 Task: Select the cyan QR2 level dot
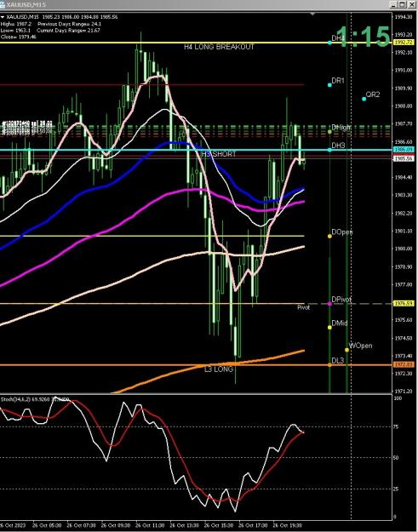coord(364,99)
